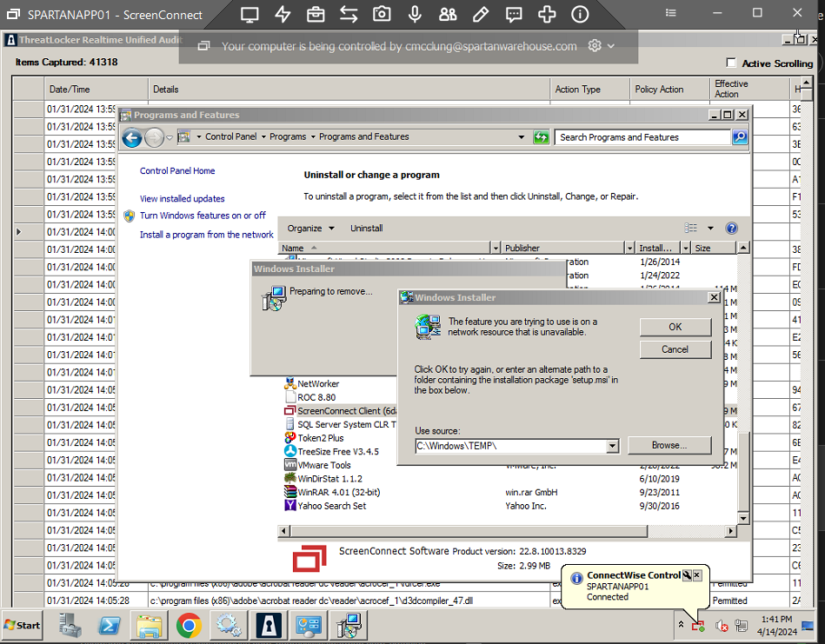The height and width of the screenshot is (644, 825).
Task: Open the chat messages icon
Action: [514, 14]
